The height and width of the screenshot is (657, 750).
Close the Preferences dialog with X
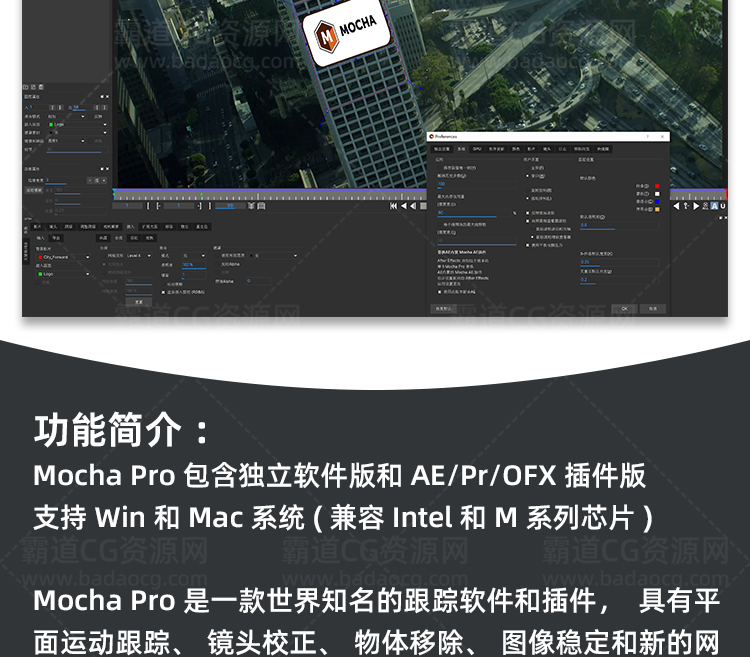click(662, 137)
